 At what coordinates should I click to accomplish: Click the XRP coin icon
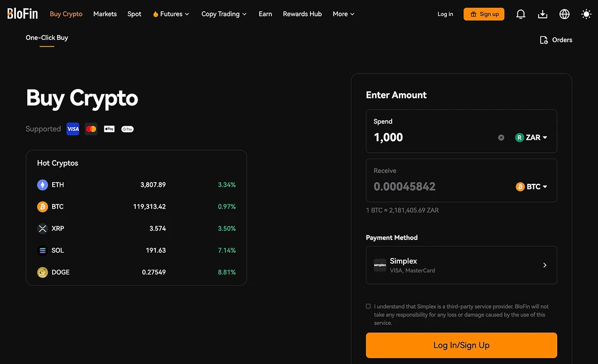coord(42,228)
